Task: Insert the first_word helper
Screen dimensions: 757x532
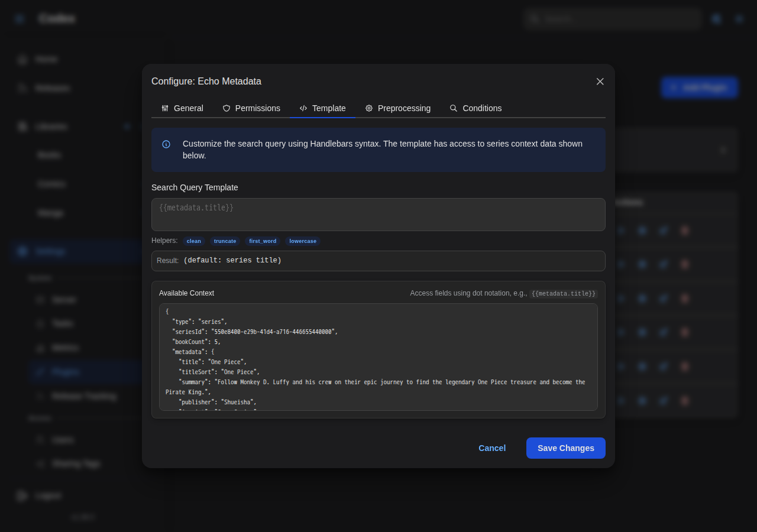Action: (x=263, y=241)
